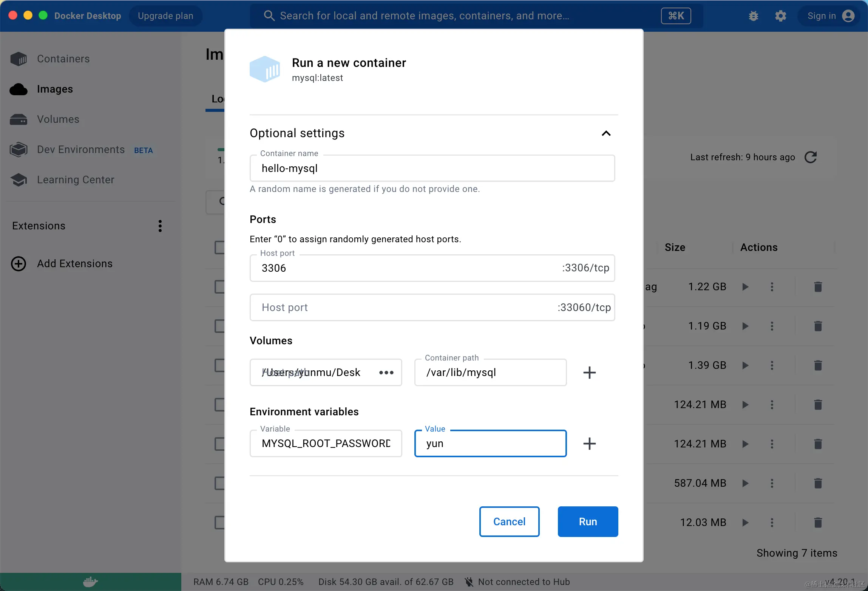Open Extensions three-dot menu
The height and width of the screenshot is (591, 868).
coord(160,226)
